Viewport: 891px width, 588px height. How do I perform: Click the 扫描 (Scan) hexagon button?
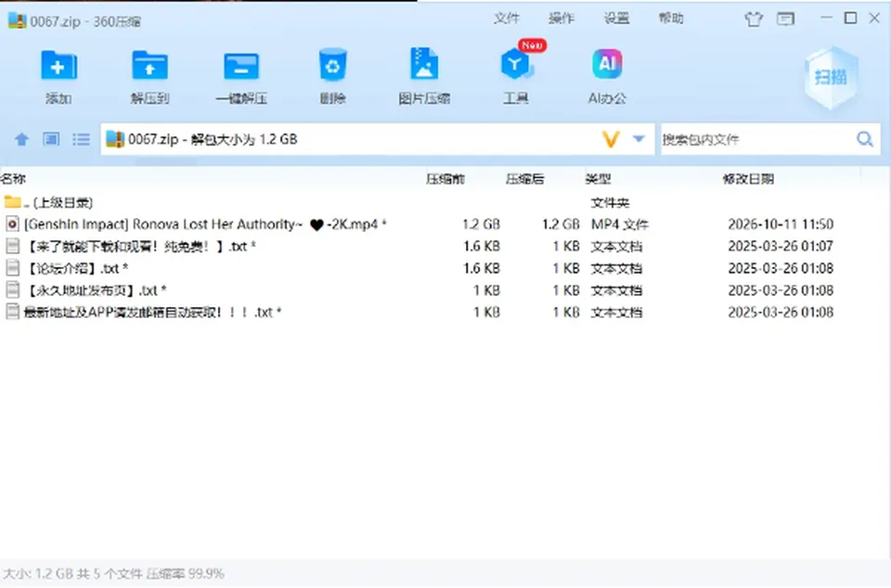click(x=832, y=77)
